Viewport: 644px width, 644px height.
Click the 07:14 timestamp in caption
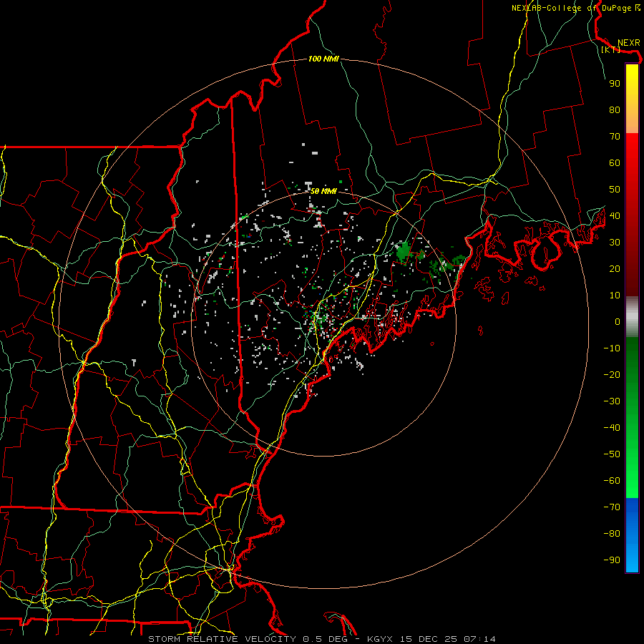[479, 639]
